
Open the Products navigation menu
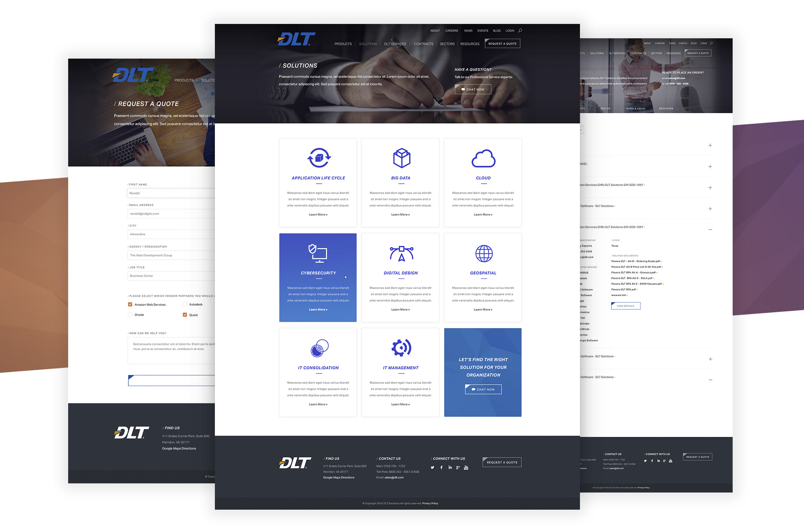pos(343,44)
